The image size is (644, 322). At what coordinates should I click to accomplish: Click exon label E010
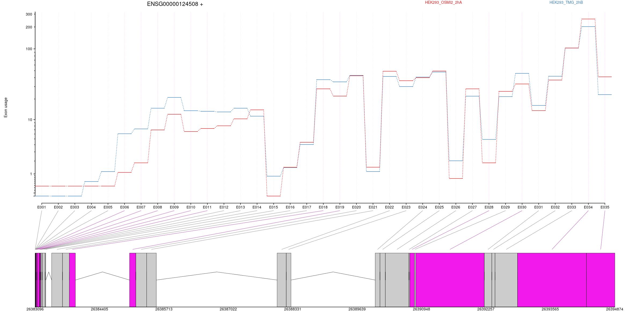pos(191,207)
